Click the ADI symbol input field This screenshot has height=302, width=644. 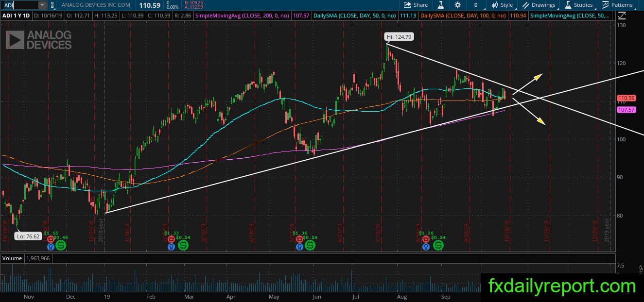(20, 5)
